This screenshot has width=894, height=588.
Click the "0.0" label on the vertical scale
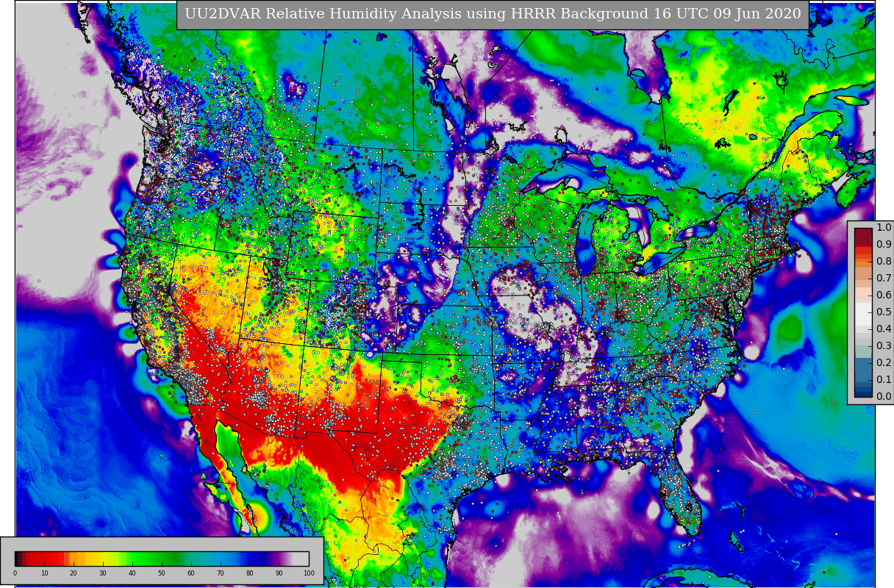[x=884, y=397]
